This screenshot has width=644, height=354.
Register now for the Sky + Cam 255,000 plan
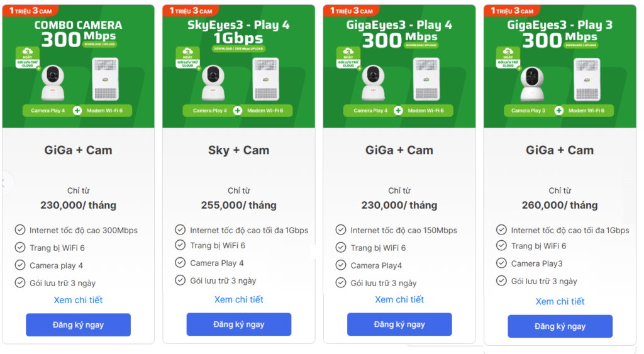(x=239, y=324)
